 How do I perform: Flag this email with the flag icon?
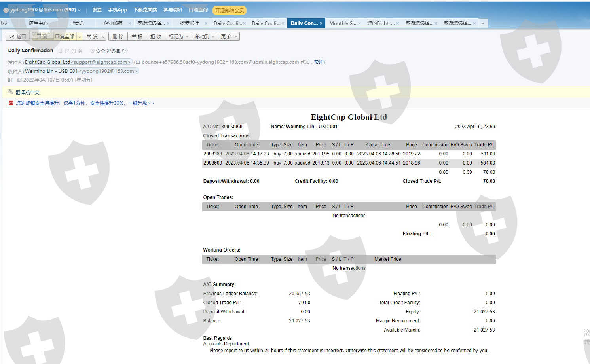pyautogui.click(x=67, y=51)
